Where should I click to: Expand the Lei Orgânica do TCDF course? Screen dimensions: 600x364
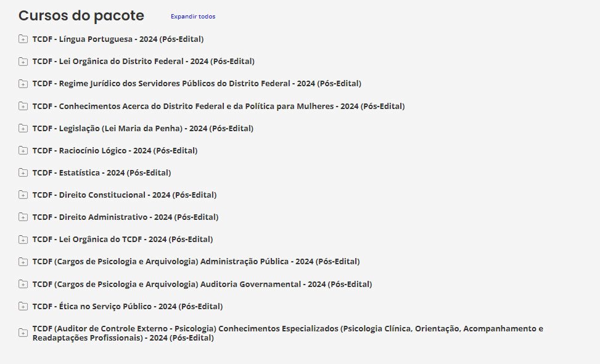click(x=122, y=240)
